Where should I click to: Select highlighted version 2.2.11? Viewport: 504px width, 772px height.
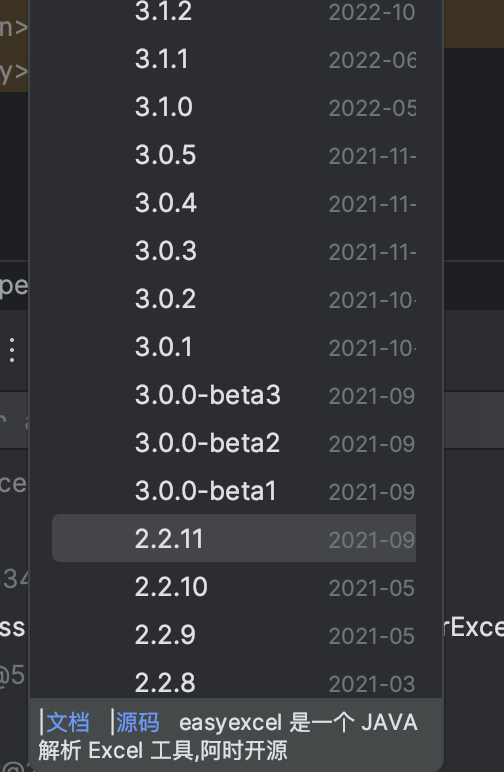[x=234, y=538]
